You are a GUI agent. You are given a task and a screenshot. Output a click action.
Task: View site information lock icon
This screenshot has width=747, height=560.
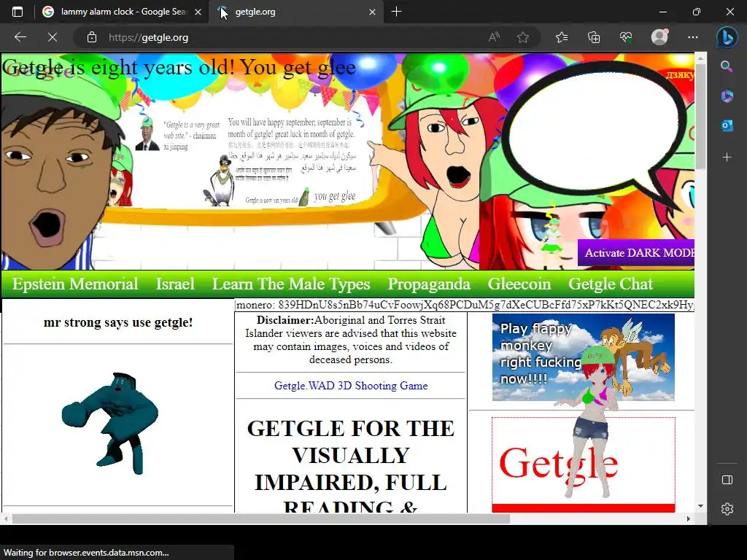pyautogui.click(x=92, y=37)
